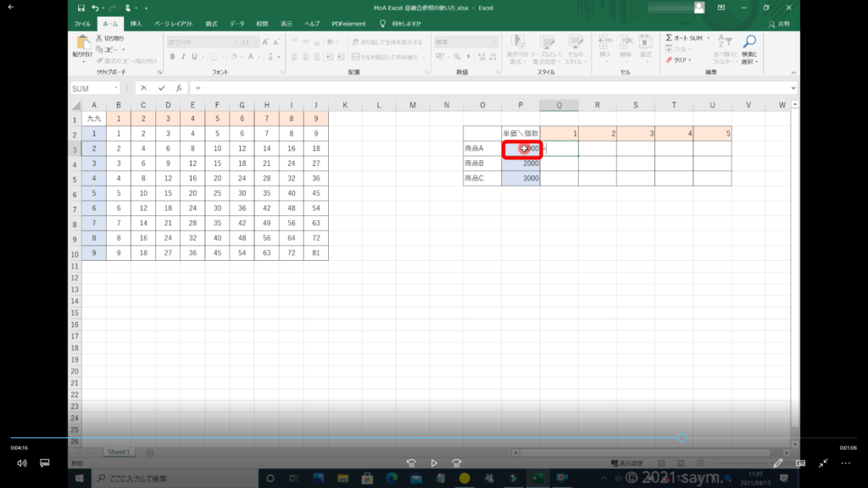This screenshot has width=868, height=488.
Task: Click the Paste icon in clipboard group
Action: (83, 44)
